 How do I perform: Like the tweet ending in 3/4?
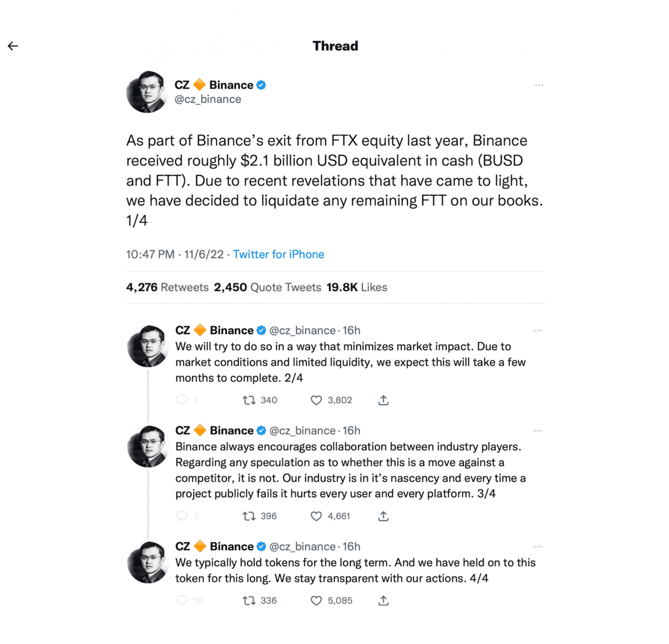pos(316,516)
